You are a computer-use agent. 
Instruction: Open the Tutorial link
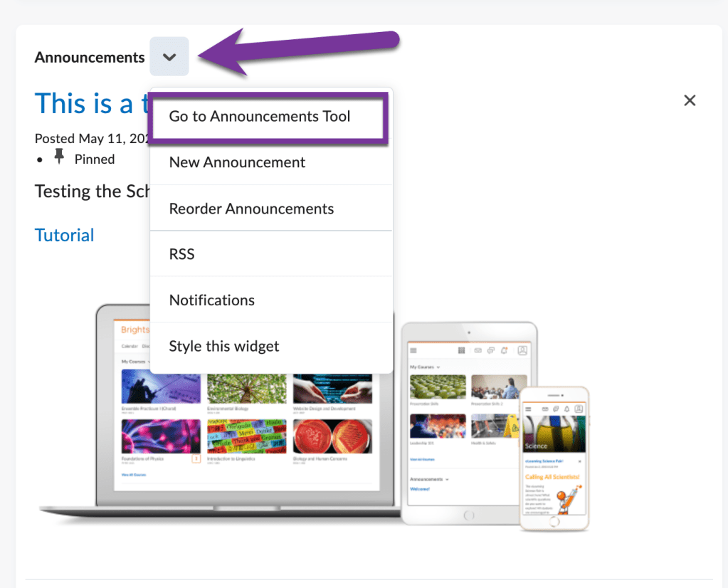coord(64,235)
